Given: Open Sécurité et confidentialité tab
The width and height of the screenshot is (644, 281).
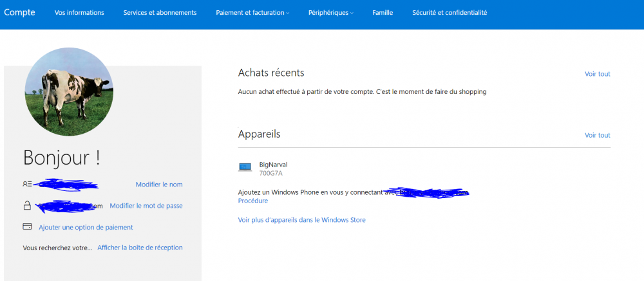Looking at the screenshot, I should (x=450, y=13).
